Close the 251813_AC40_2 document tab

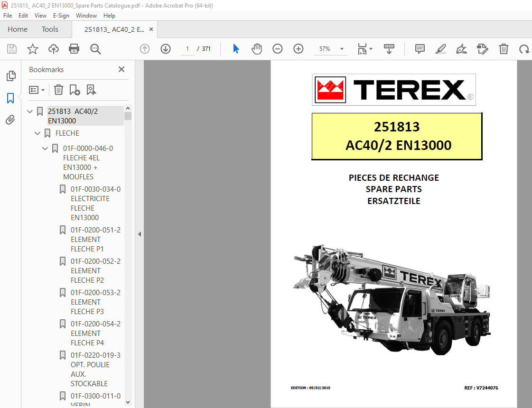pos(151,29)
